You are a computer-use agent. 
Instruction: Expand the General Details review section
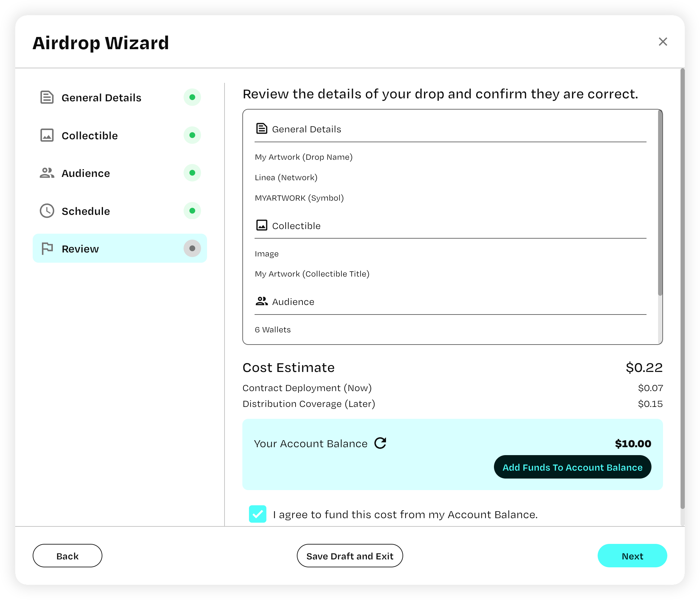[306, 129]
